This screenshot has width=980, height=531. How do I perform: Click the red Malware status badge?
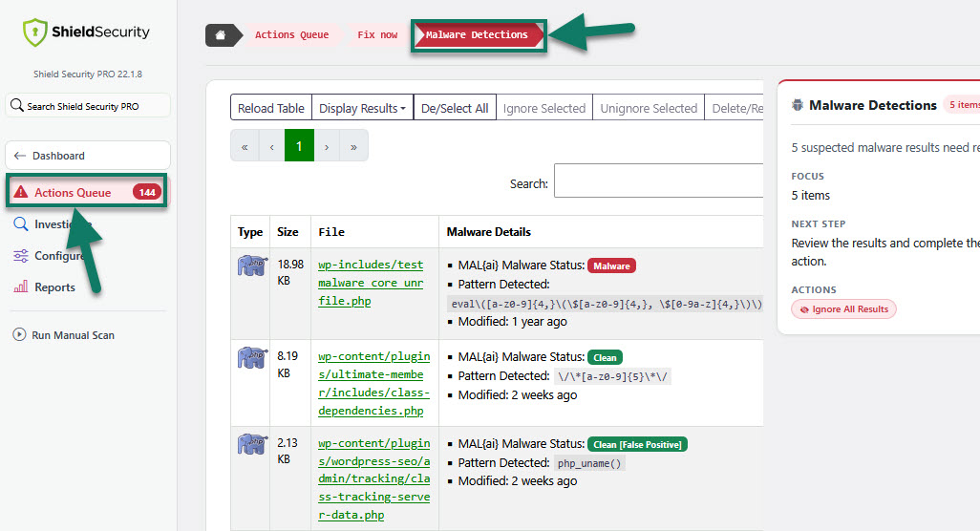point(611,265)
